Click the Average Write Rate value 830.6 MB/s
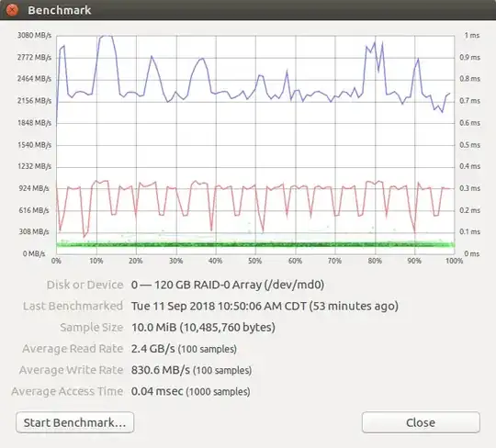496x448 pixels. click(191, 370)
